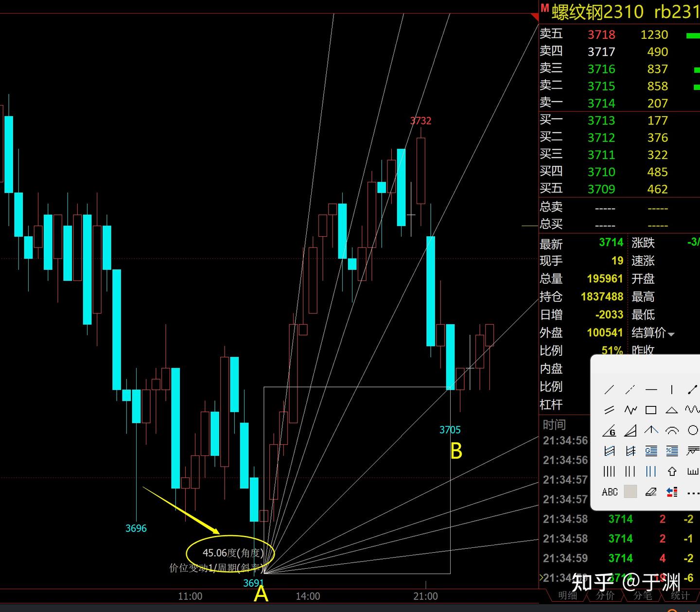Select the zigzag polyline drawing tool

(630, 410)
